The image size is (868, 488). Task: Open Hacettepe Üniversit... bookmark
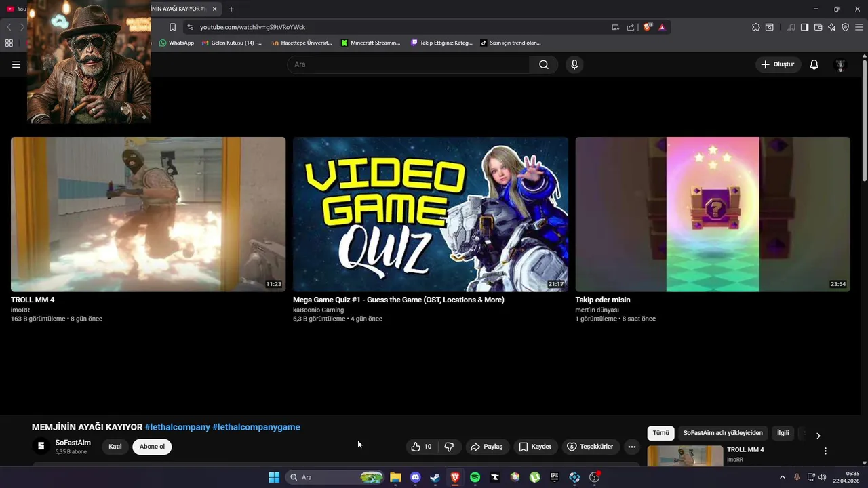point(302,43)
